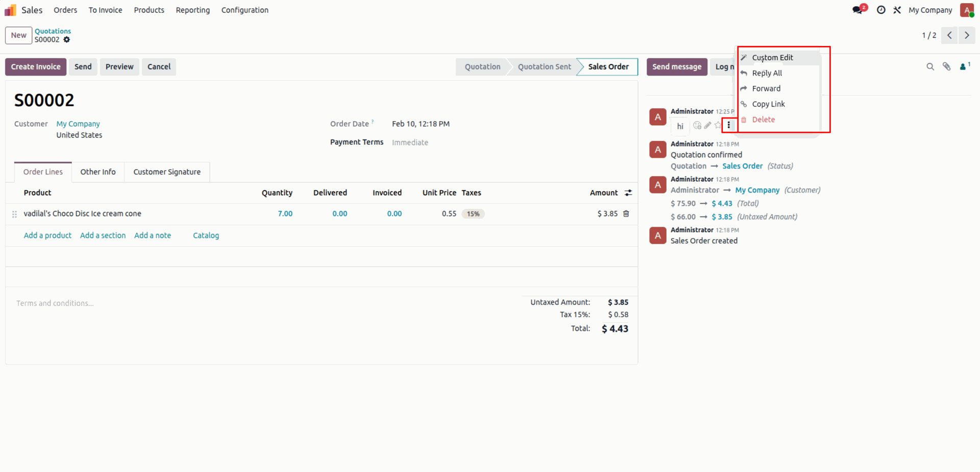Click Add a note link
980x472 pixels.
[x=153, y=235]
